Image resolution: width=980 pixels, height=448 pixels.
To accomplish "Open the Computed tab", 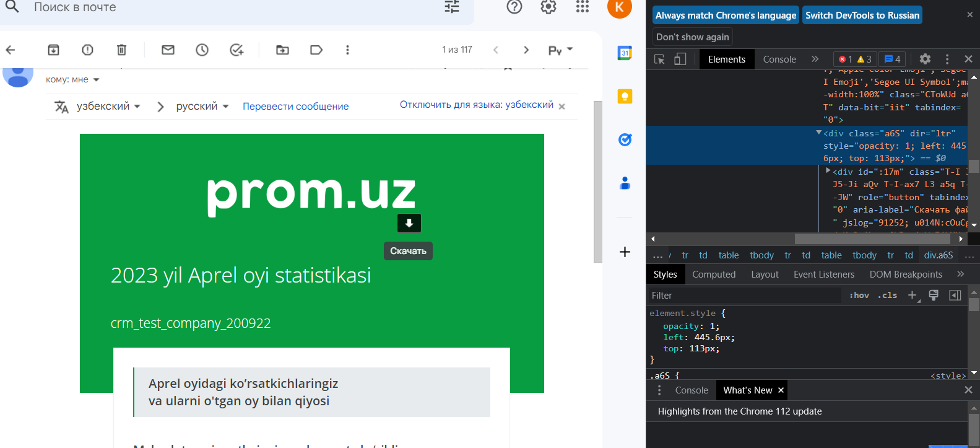I will click(714, 274).
